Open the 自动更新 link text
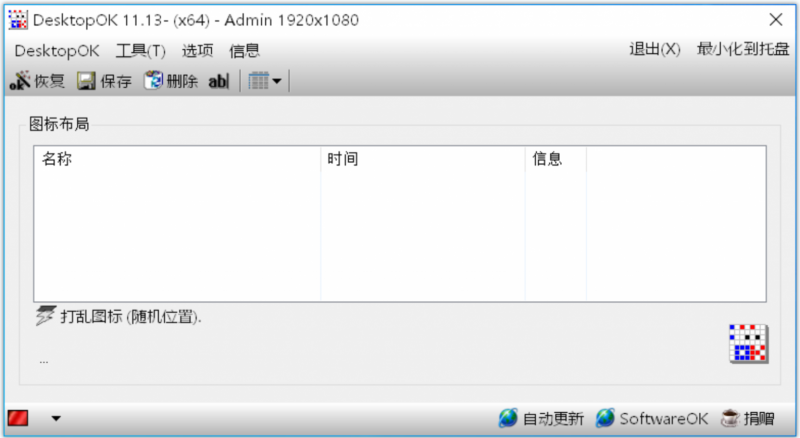 coord(554,419)
